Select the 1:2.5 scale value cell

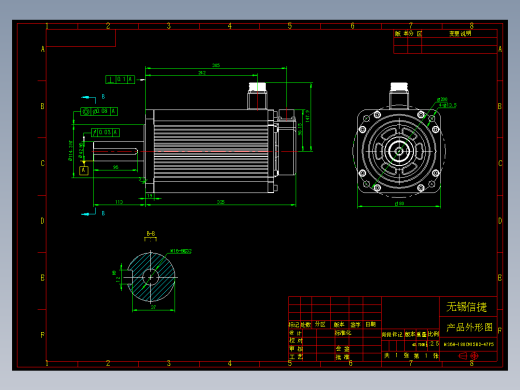coord(434,344)
